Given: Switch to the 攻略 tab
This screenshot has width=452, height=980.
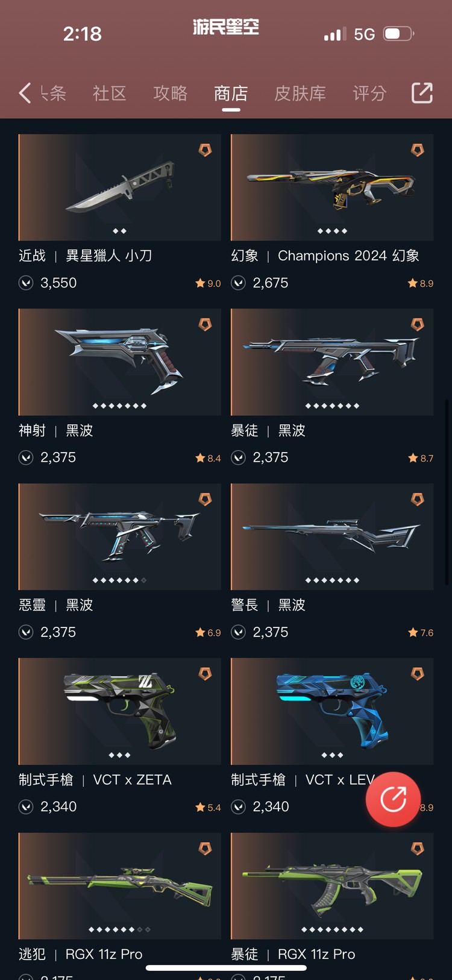Looking at the screenshot, I should pyautogui.click(x=171, y=93).
